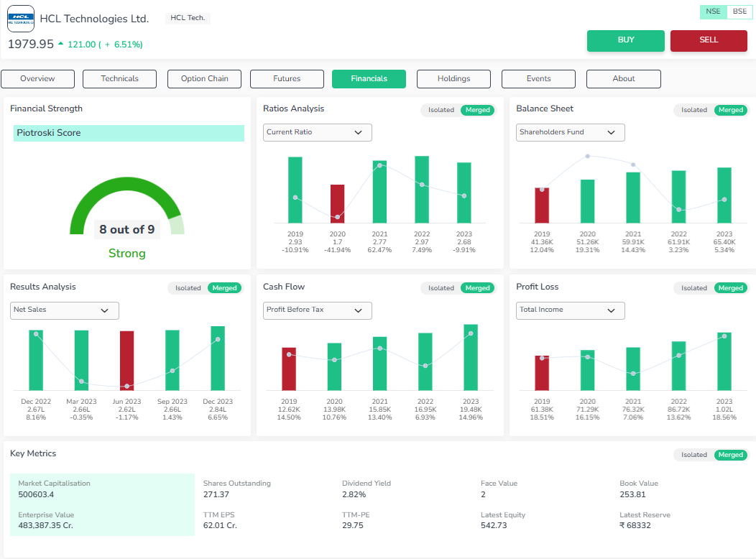This screenshot has width=756, height=559.
Task: Go to the Option Chain tab
Action: coord(204,79)
